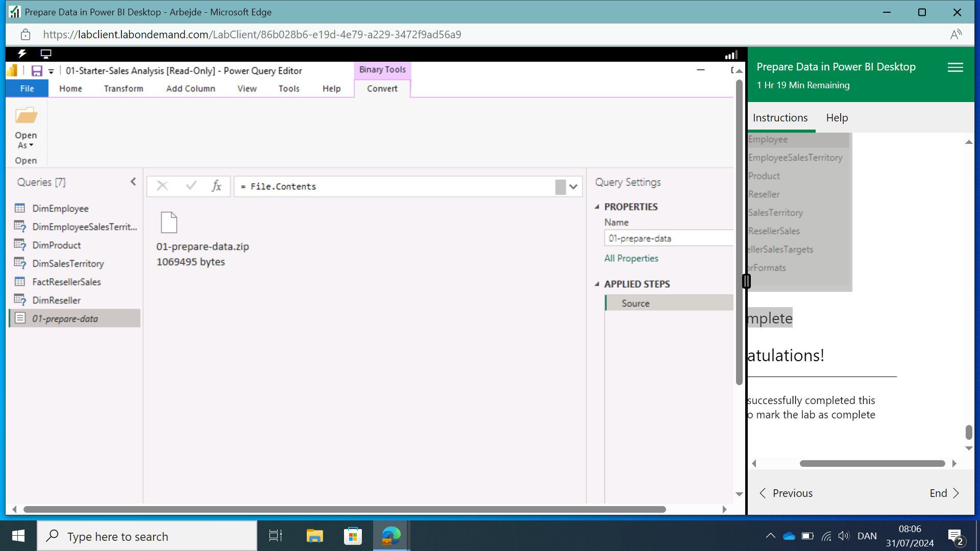980x551 pixels.
Task: Click the battery tray icon
Action: click(807, 536)
